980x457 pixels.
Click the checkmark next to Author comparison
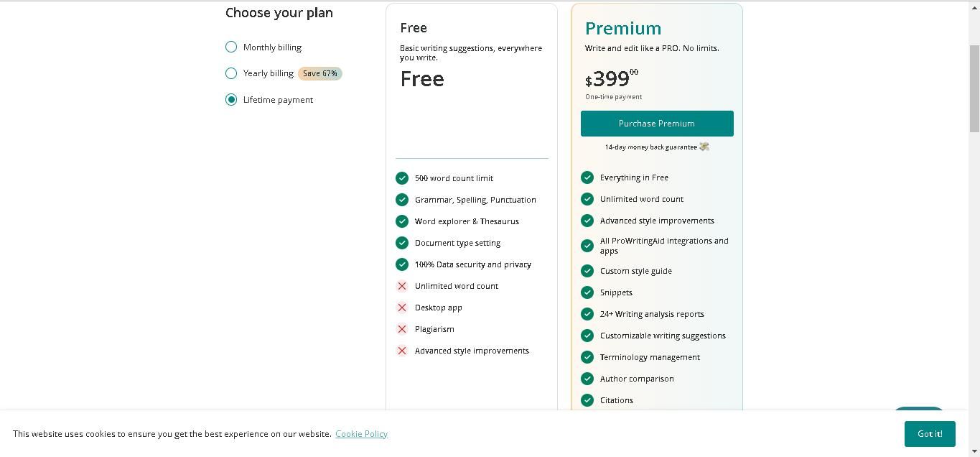click(587, 379)
